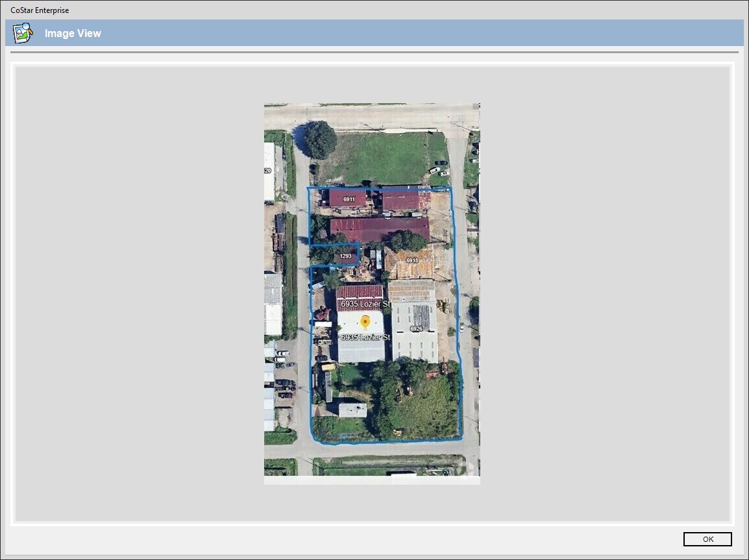Click the label 20 on left edge
The height and width of the screenshot is (560, 749).
click(267, 171)
